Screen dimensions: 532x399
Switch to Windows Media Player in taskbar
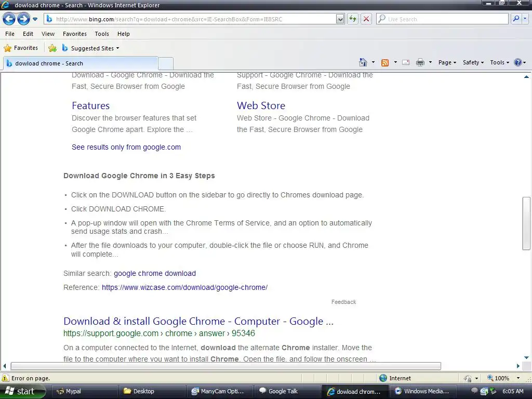click(423, 391)
